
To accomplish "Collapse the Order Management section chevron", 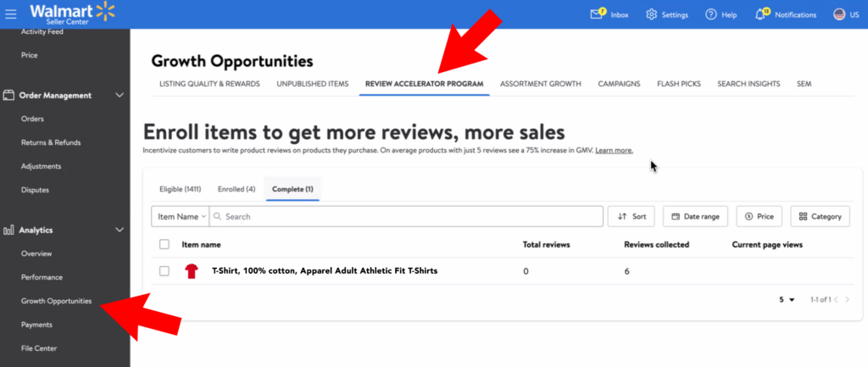I will point(119,95).
